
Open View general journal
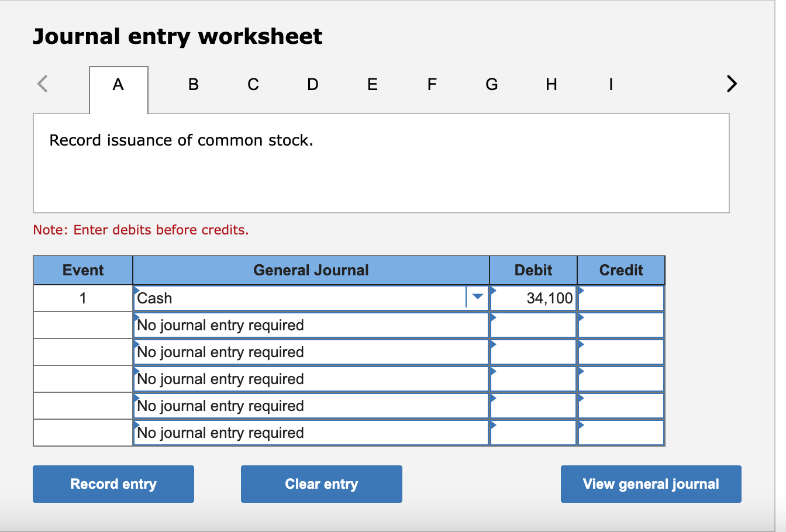pos(651,484)
